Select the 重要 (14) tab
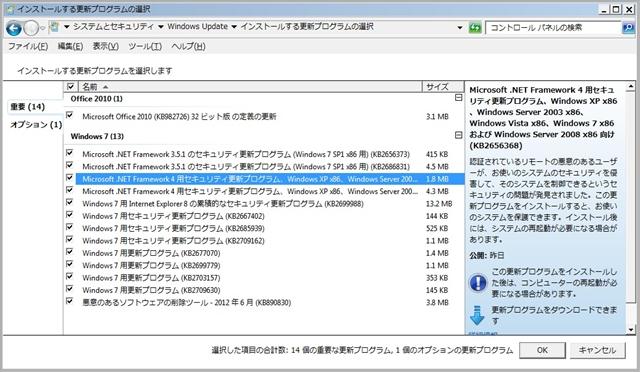Viewport: 640px width, 372px height. 28,107
